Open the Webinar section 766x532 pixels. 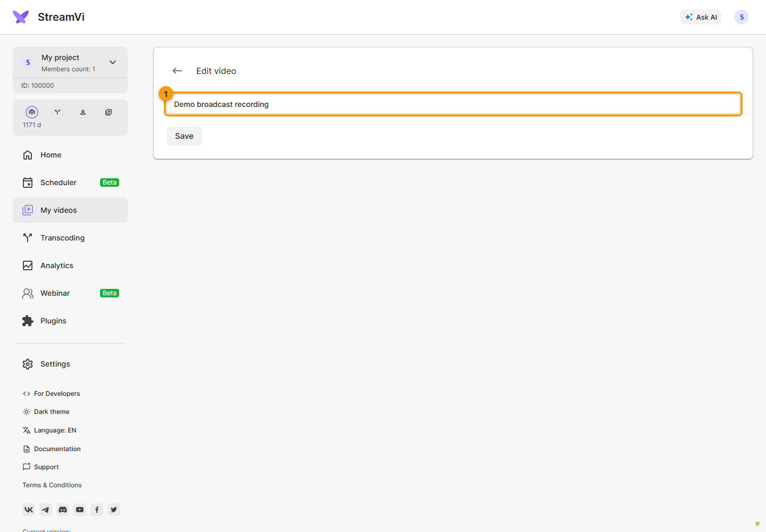(x=70, y=293)
